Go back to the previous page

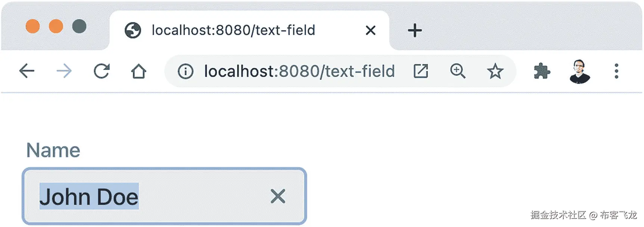coord(27,71)
